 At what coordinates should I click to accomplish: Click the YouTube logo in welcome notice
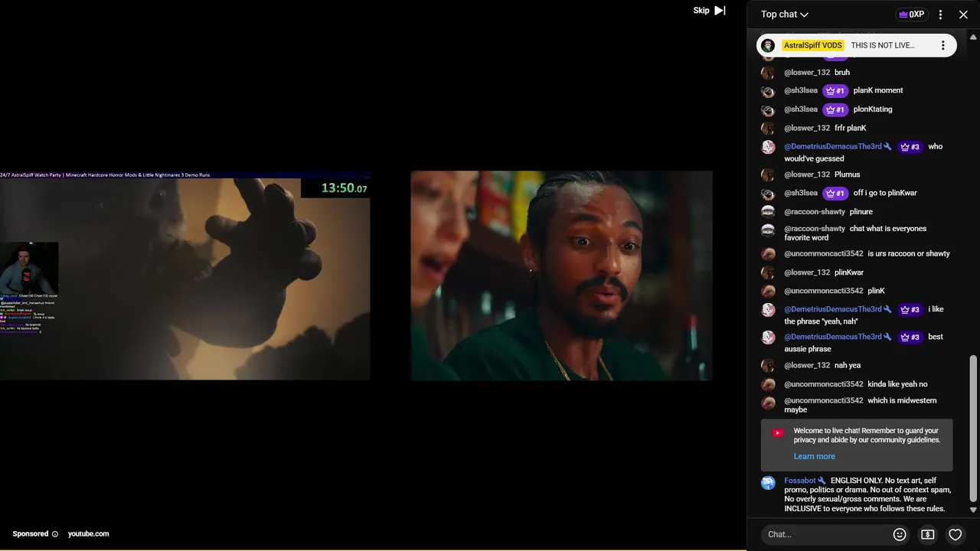778,433
